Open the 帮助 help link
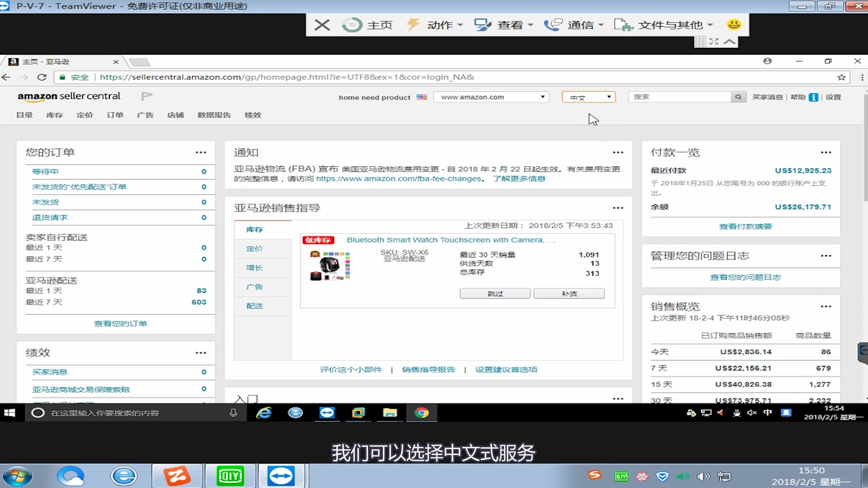 (x=798, y=97)
